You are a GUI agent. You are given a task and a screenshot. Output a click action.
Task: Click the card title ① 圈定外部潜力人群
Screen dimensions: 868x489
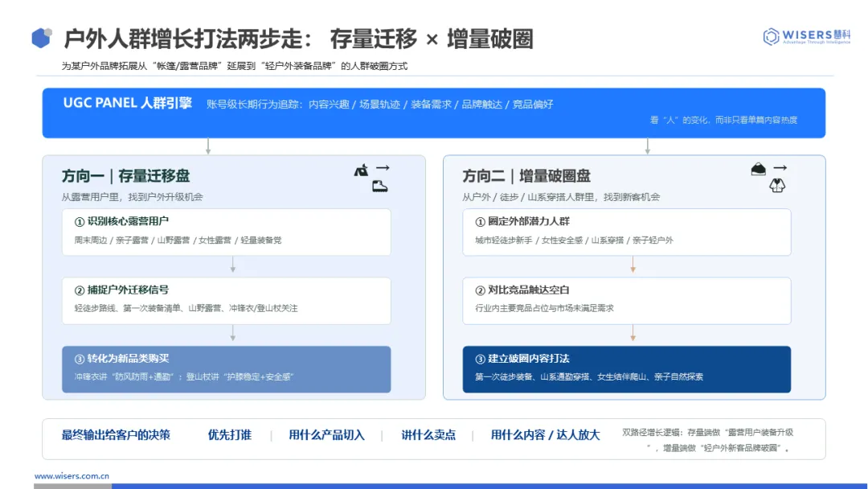tap(522, 221)
